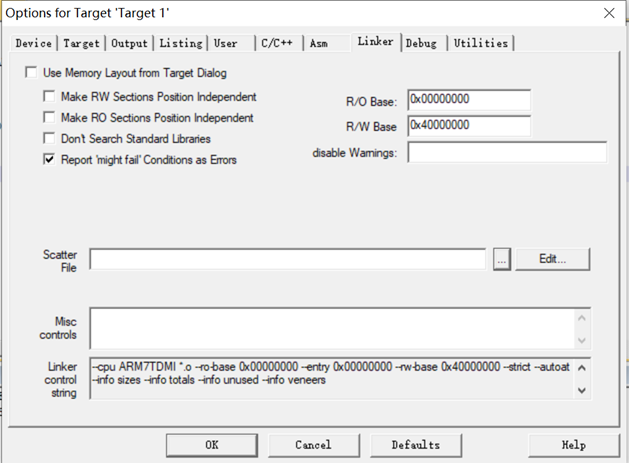This screenshot has height=463, width=629.
Task: Click the Misc controls scroll down arrow
Action: point(582,341)
